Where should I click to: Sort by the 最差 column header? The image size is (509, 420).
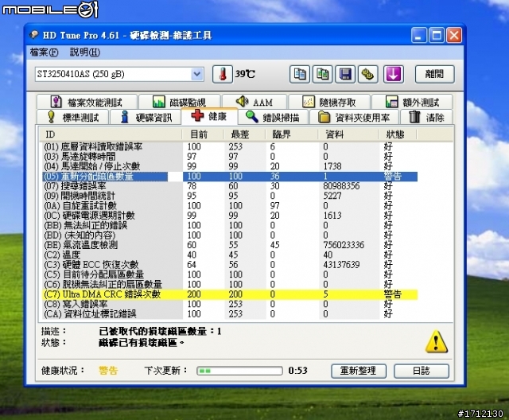244,134
